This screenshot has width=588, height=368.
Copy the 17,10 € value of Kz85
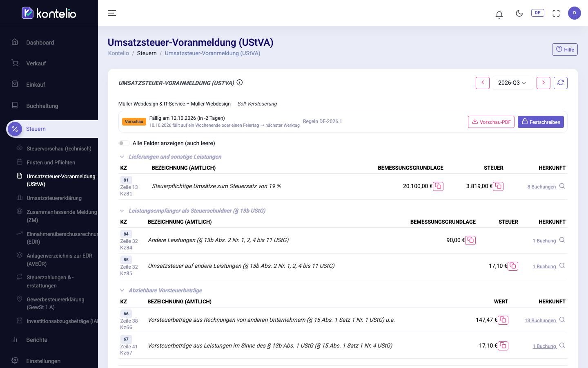pos(513,266)
